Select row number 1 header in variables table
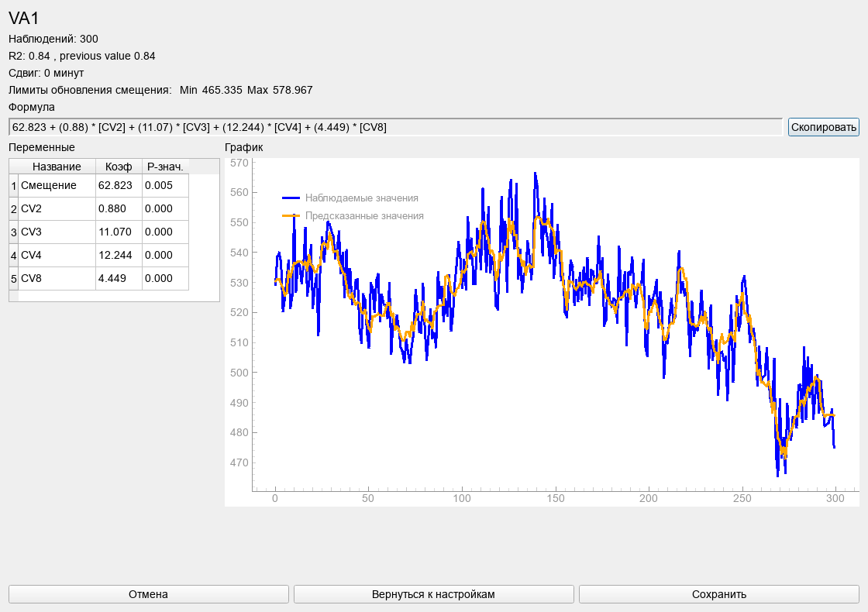The image size is (868, 612). 14,186
